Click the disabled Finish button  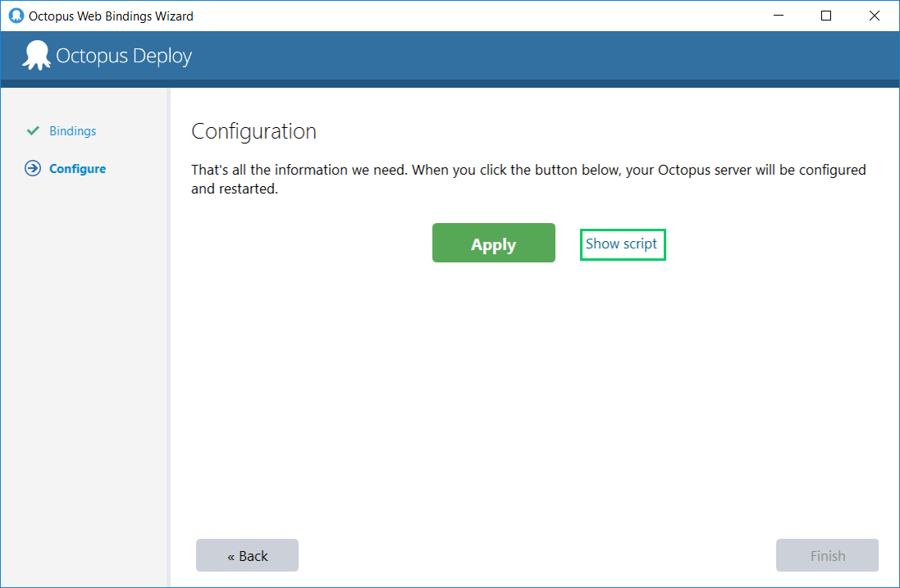click(827, 555)
